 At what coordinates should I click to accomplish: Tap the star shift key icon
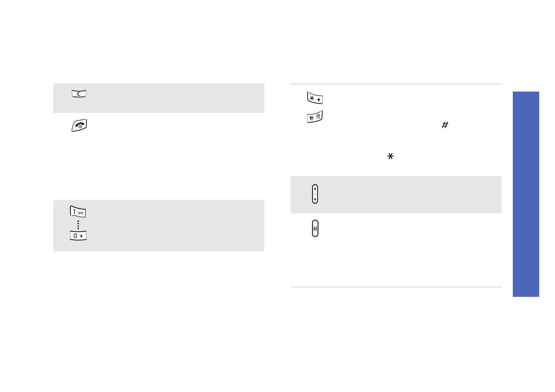tap(315, 98)
